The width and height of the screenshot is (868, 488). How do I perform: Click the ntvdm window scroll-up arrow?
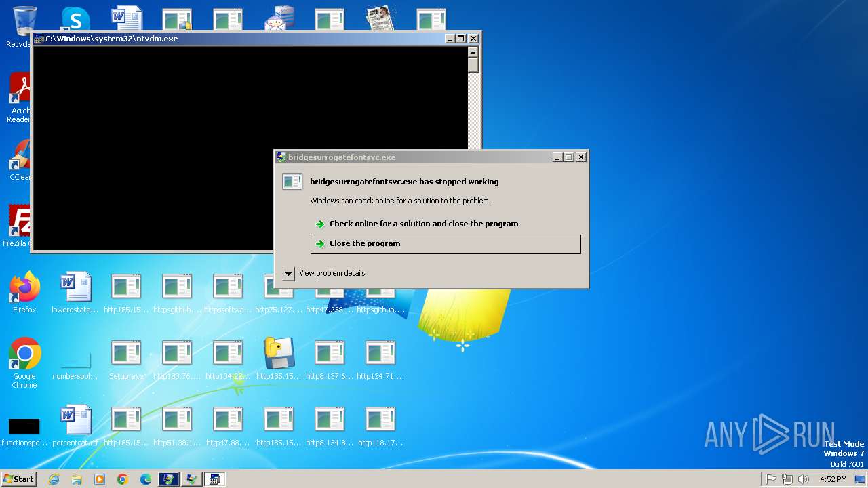473,52
